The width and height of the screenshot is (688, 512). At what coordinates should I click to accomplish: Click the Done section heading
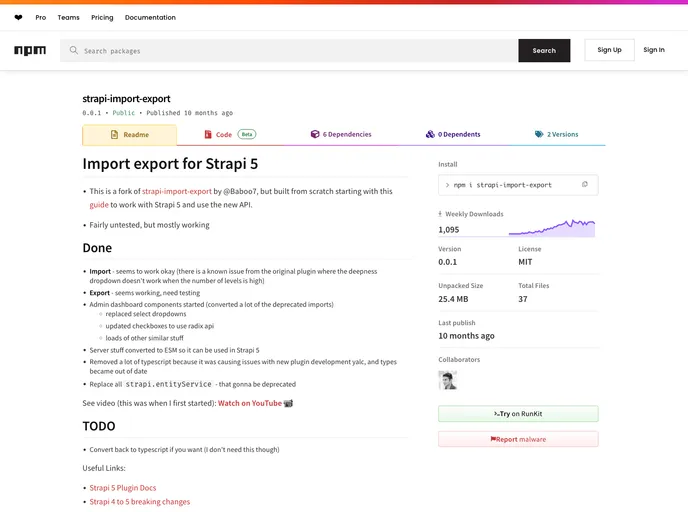tap(97, 248)
